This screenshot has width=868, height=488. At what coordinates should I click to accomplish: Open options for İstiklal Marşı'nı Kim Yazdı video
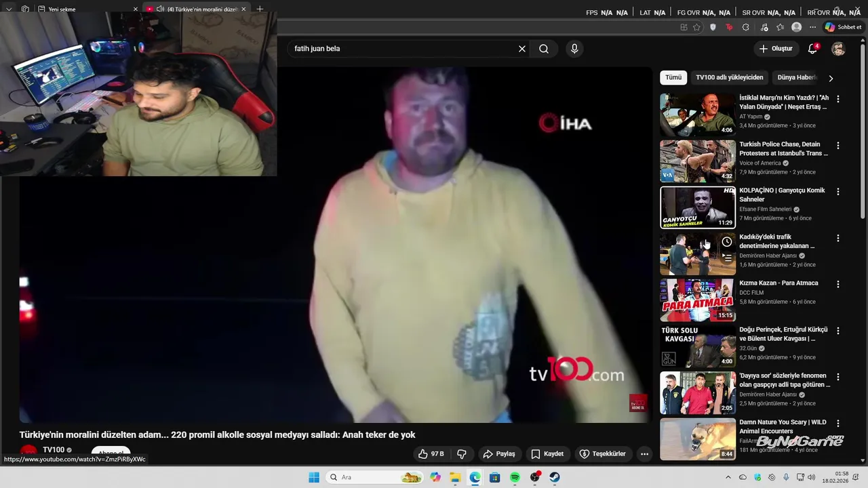pyautogui.click(x=838, y=98)
